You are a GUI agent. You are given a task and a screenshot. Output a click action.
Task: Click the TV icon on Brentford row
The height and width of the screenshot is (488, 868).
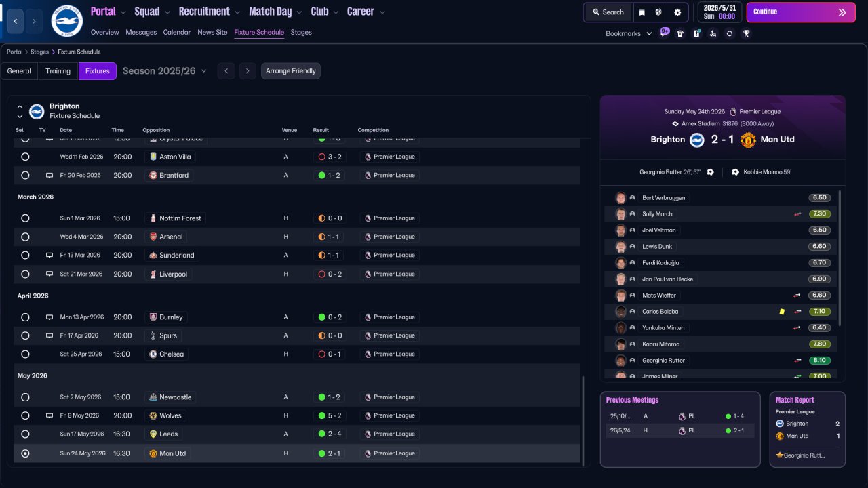tap(49, 175)
